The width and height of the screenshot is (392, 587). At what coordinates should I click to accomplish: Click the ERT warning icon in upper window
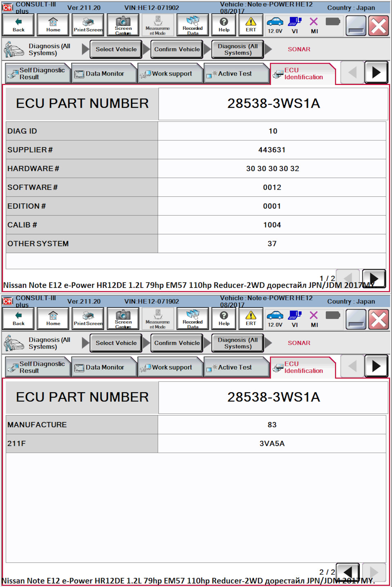[251, 24]
